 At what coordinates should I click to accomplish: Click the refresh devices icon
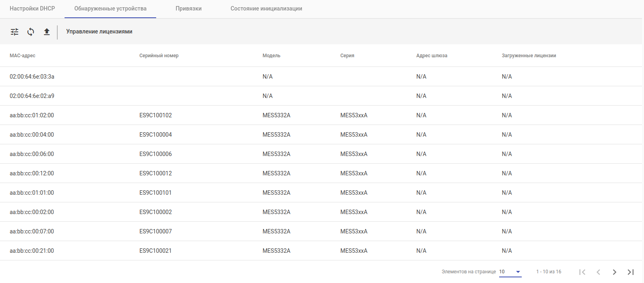[31, 32]
